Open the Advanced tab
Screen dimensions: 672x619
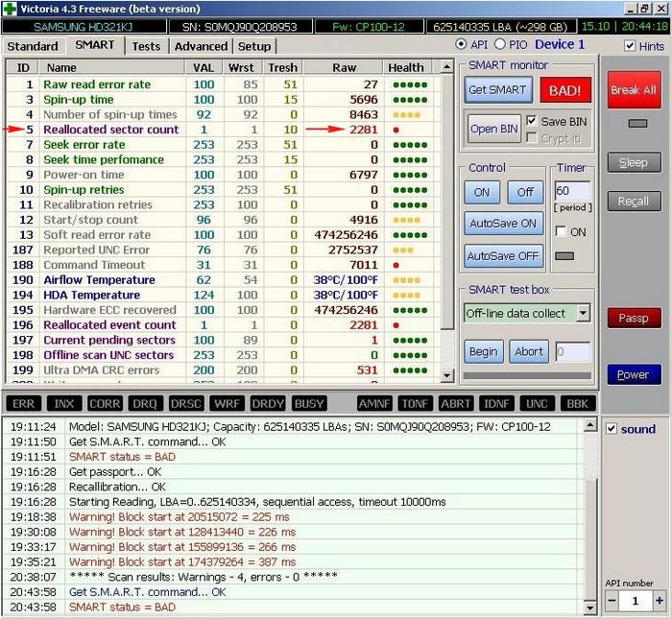point(201,46)
